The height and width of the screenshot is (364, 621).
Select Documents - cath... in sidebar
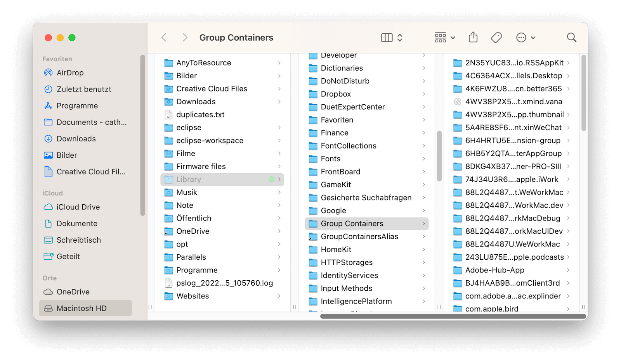coord(85,122)
